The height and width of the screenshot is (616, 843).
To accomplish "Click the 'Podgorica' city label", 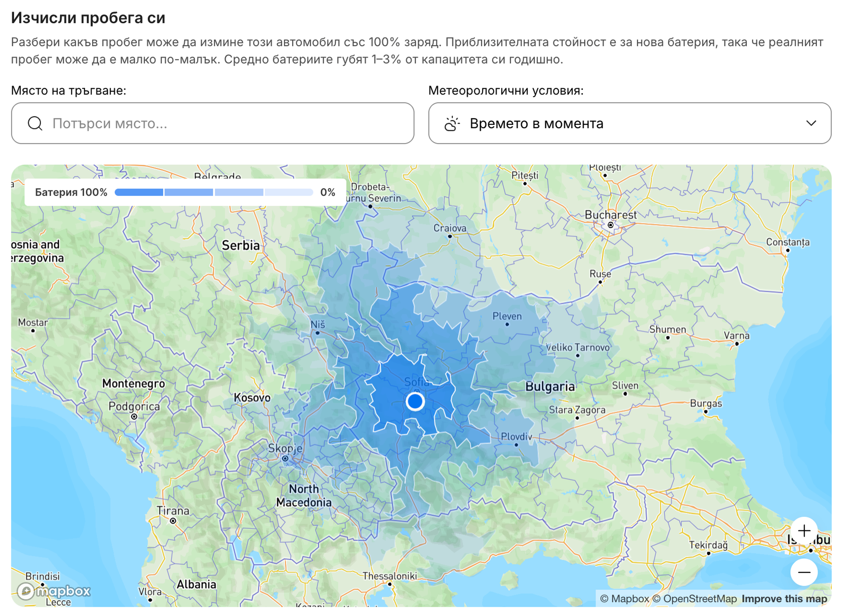I will click(x=134, y=406).
